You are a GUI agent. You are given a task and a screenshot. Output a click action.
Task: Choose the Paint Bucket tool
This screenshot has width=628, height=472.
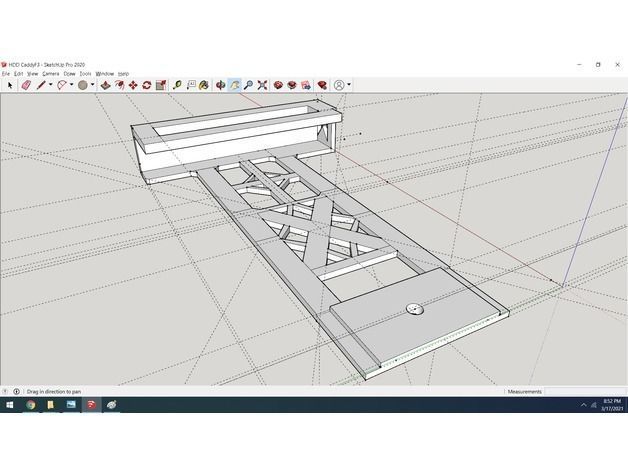pos(204,85)
